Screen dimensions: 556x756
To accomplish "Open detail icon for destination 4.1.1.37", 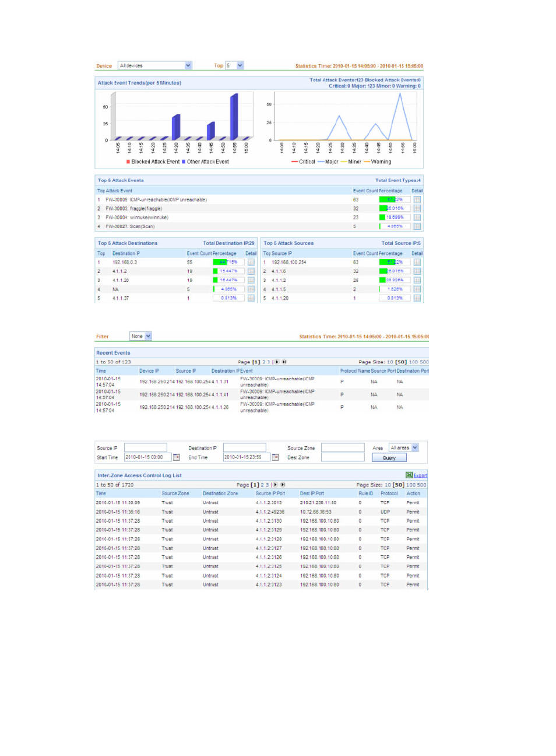I will (x=251, y=298).
